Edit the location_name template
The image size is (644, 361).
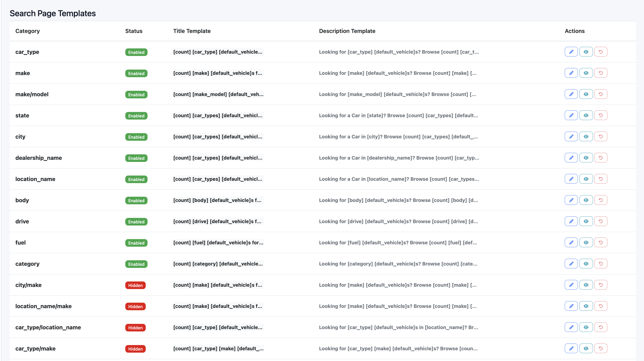[571, 179]
